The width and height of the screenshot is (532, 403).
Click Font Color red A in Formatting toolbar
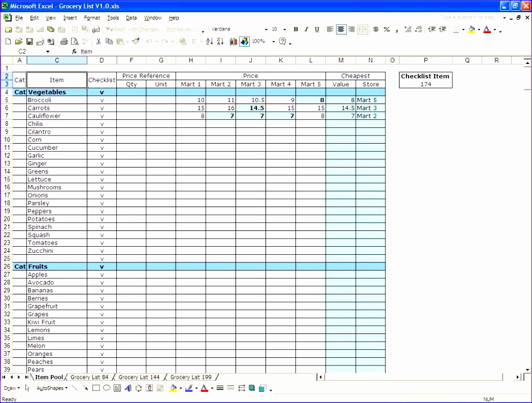487,29
